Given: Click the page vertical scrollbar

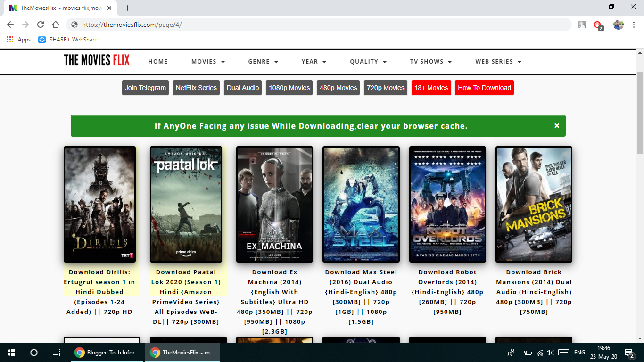Looking at the screenshot, I should tap(640, 113).
